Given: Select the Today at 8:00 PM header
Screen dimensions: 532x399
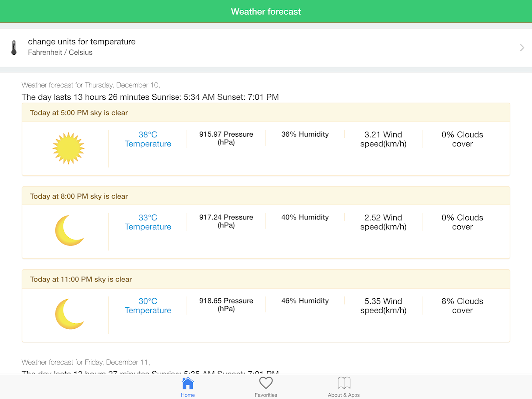Looking at the screenshot, I should coord(79,196).
